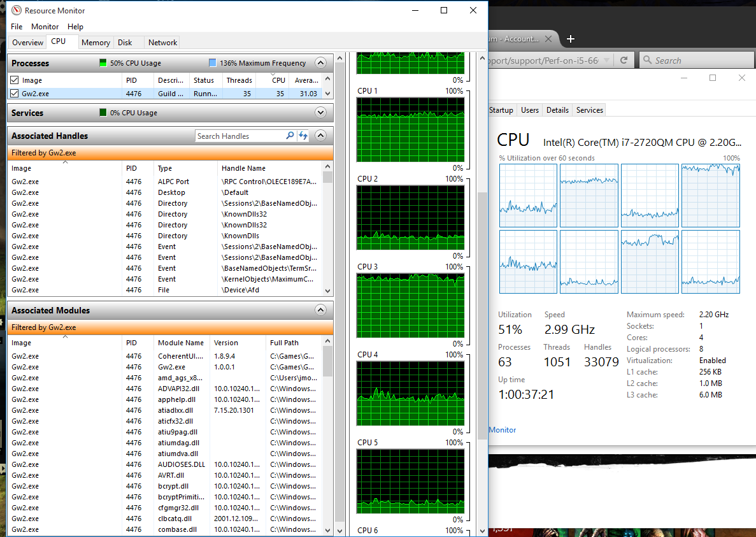Image resolution: width=756 pixels, height=537 pixels.
Task: Toggle the Image select-all checkbox in Processes
Action: [15, 80]
